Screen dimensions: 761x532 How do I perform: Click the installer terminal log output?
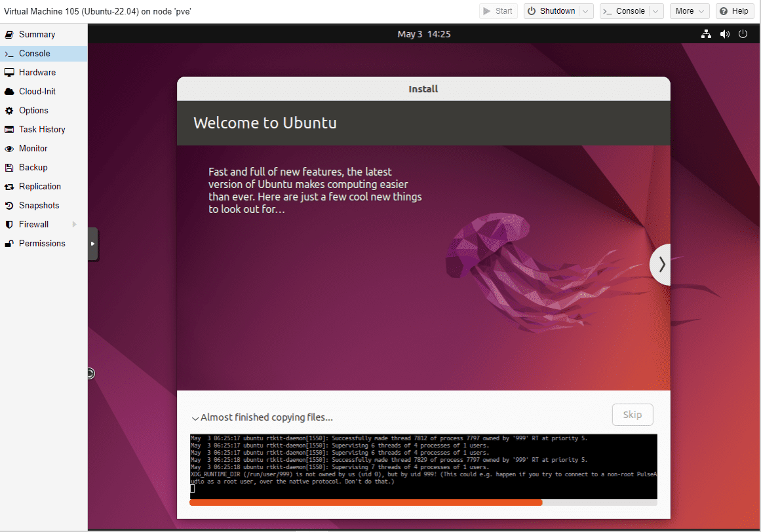[x=423, y=466]
